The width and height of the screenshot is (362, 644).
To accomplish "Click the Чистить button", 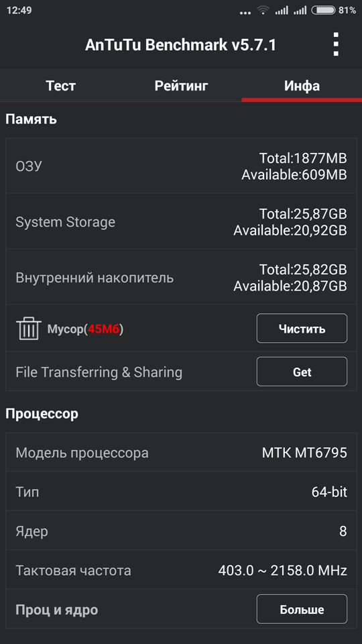I will tap(302, 328).
